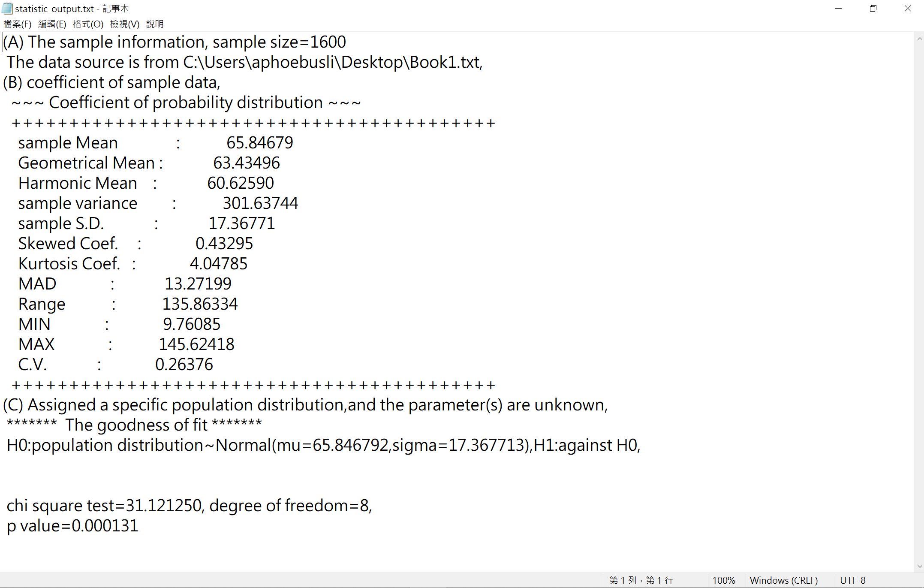Place cursor on p value=0.000131 line
Viewport: 924px width, 588px height.
pos(73,526)
